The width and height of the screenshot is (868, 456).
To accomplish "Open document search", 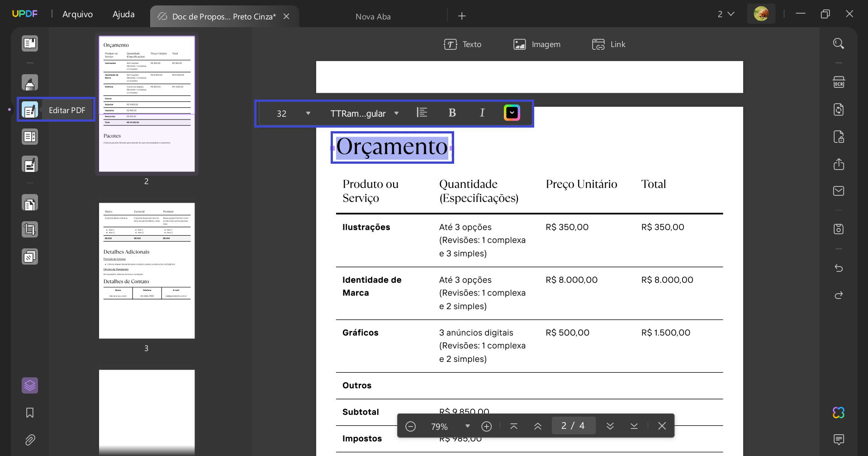I will click(838, 43).
